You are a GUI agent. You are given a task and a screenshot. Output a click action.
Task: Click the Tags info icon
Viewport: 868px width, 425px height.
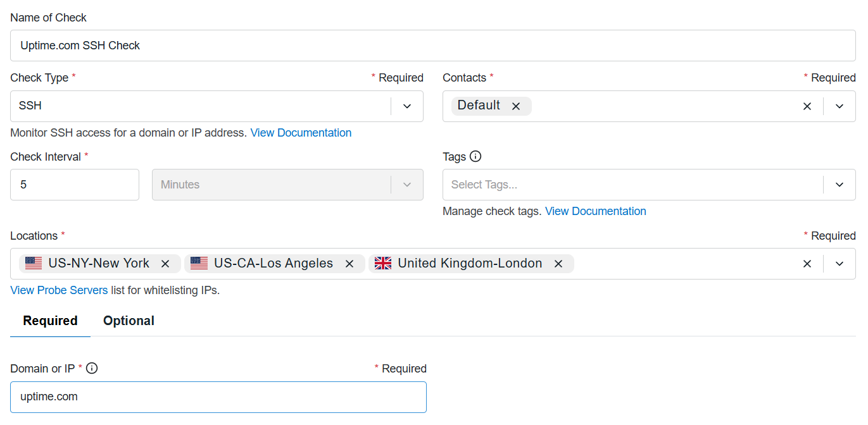[475, 156]
